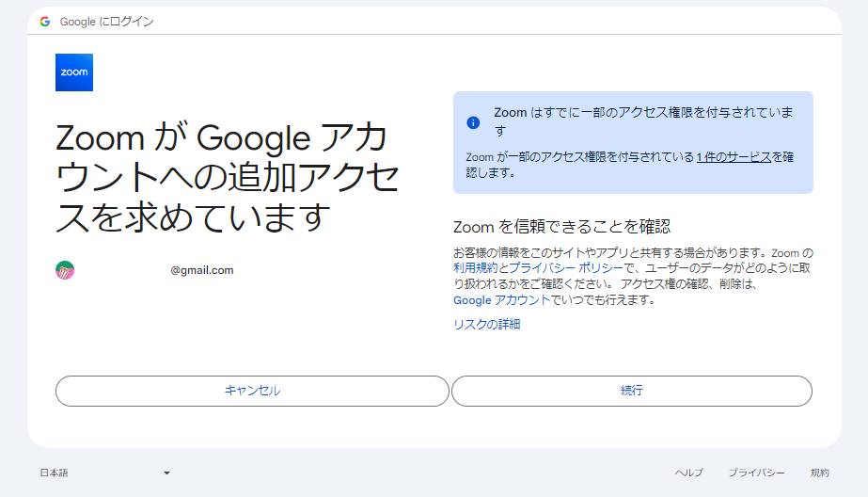This screenshot has height=497, width=868.
Task: Open the ヘルプ footer link
Action: pos(688,473)
